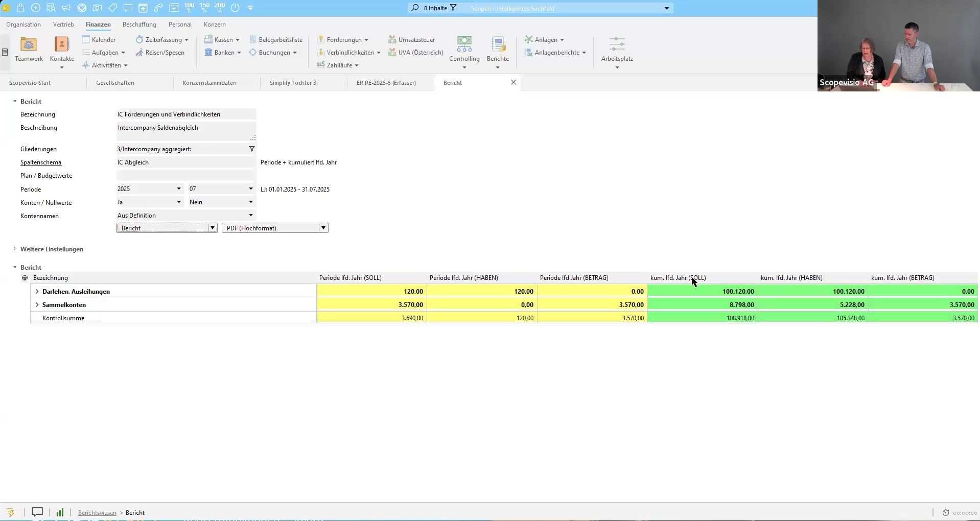This screenshot has height=521, width=980.
Task: Click the megaphone icon in title bar
Action: pyautogui.click(x=66, y=8)
